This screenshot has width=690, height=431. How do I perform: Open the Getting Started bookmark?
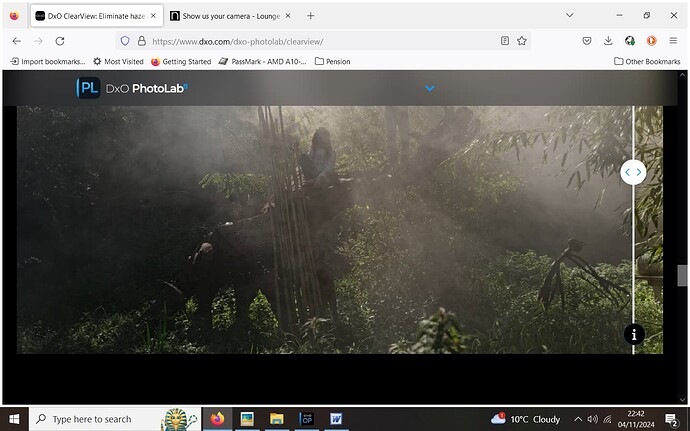pos(181,61)
